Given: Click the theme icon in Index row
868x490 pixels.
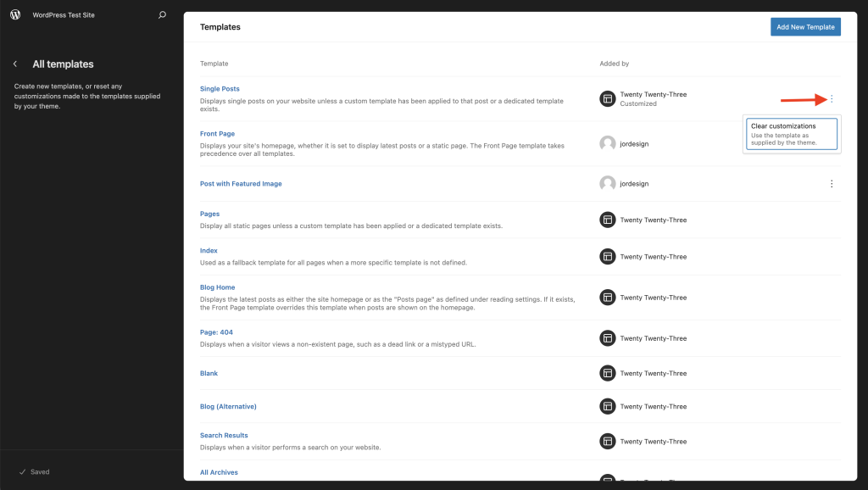Looking at the screenshot, I should 607,256.
